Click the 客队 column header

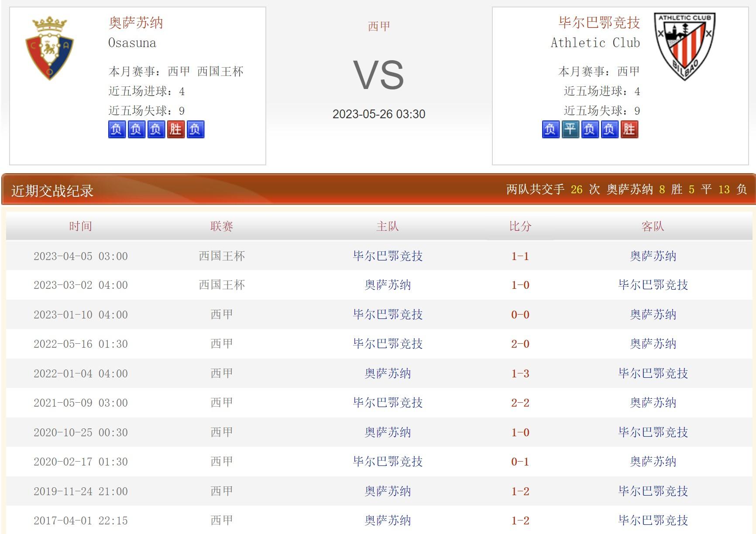(653, 226)
